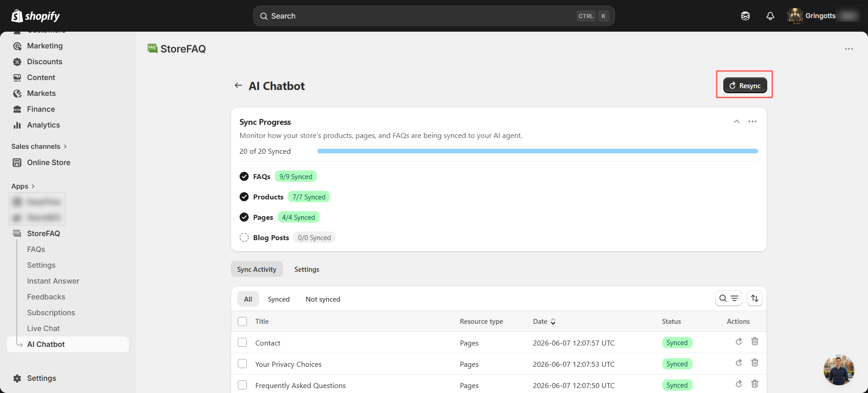The height and width of the screenshot is (393, 868).
Task: Click the sync progress bar
Action: (x=538, y=151)
